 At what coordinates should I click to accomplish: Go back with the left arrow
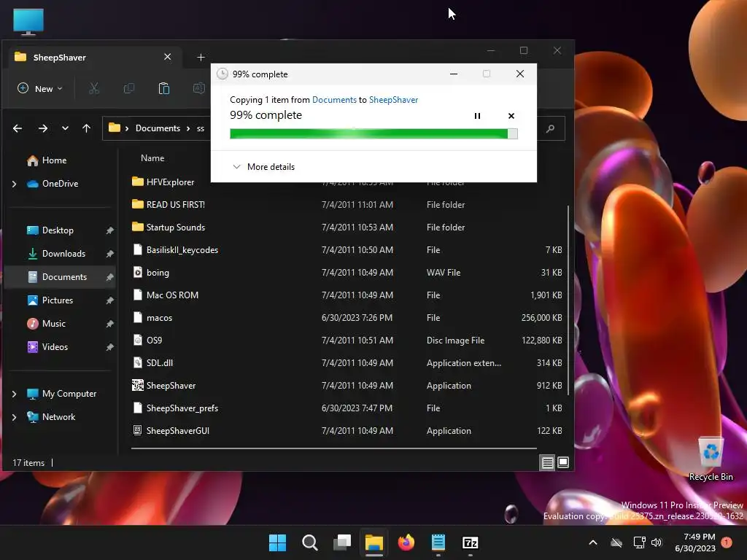(18, 128)
